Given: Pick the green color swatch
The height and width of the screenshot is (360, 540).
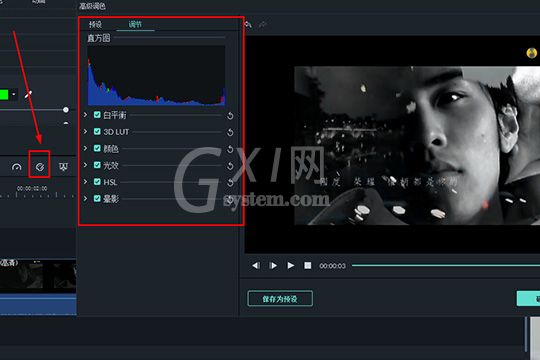Looking at the screenshot, I should tap(4, 94).
